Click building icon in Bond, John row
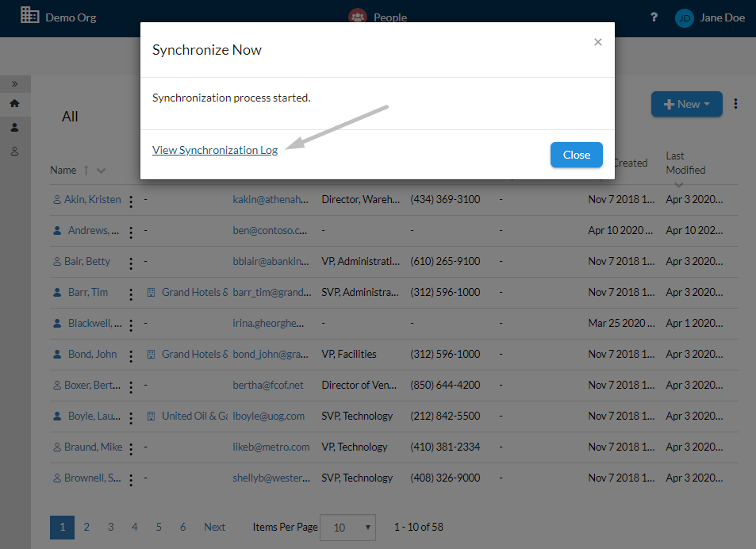 tap(151, 355)
